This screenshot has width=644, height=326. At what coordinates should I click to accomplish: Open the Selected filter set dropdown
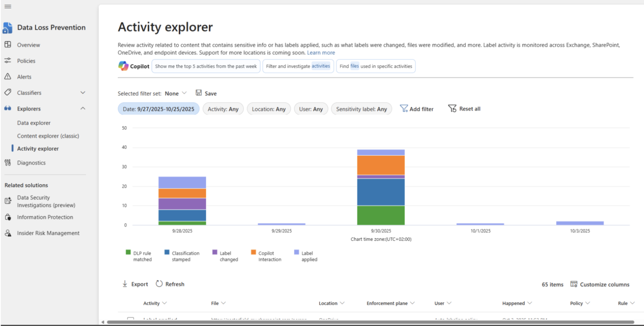click(x=175, y=93)
